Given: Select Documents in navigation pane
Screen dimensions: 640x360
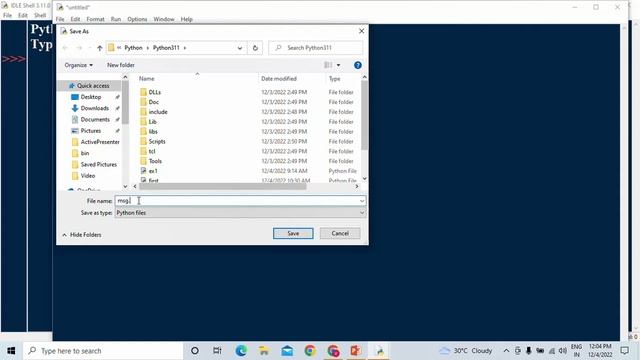Looking at the screenshot, I should tap(95, 119).
